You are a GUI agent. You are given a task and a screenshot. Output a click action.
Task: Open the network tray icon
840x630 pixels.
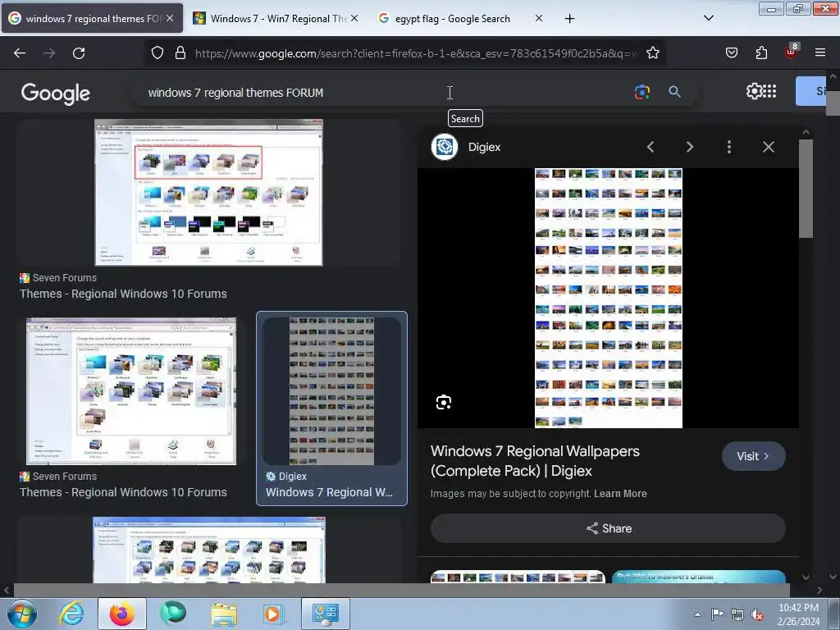coord(737,614)
